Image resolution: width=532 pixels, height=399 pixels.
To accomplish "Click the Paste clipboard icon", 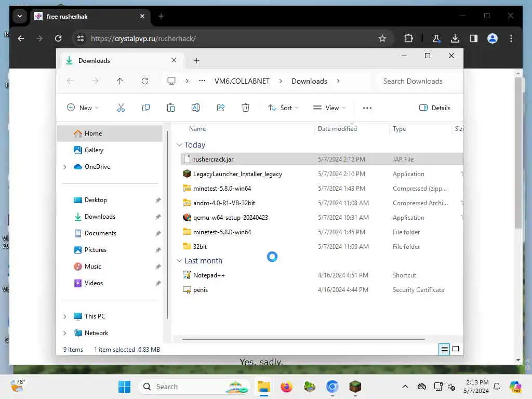I will pos(170,108).
